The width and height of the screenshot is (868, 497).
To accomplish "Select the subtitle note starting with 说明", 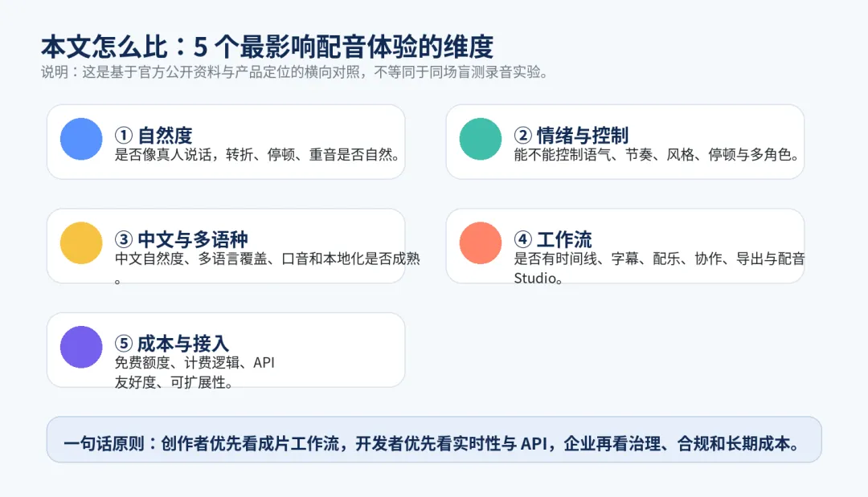I will coord(294,72).
